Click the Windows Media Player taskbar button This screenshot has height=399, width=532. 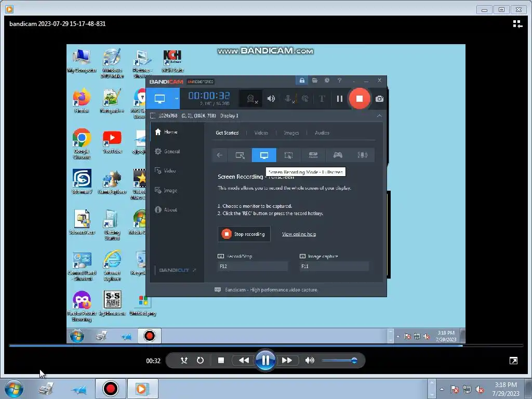[142, 389]
